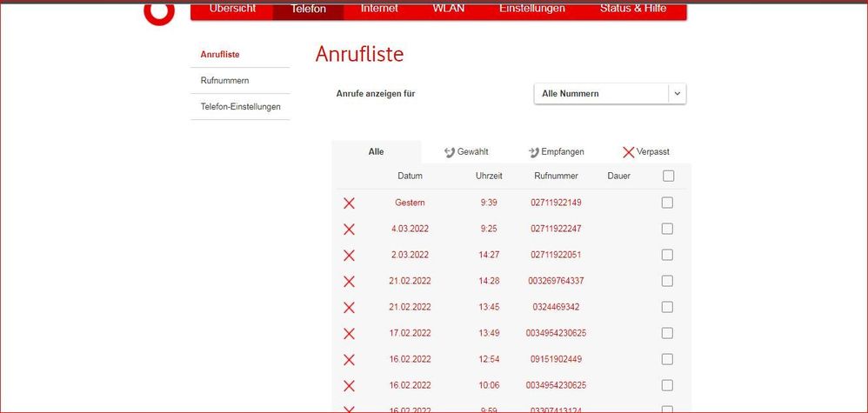Viewport: 868px width, 413px height.
Task: Open the Alle Nummern dropdown
Action: [610, 94]
